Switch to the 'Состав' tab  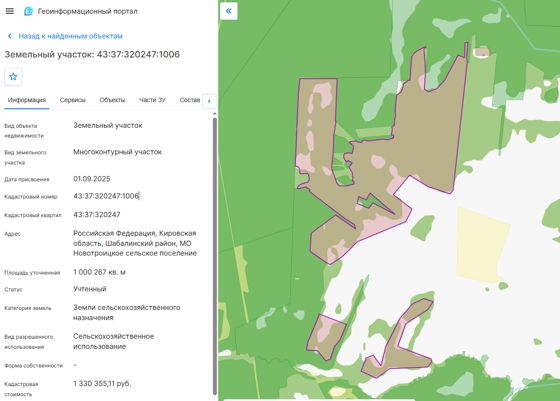tap(190, 100)
